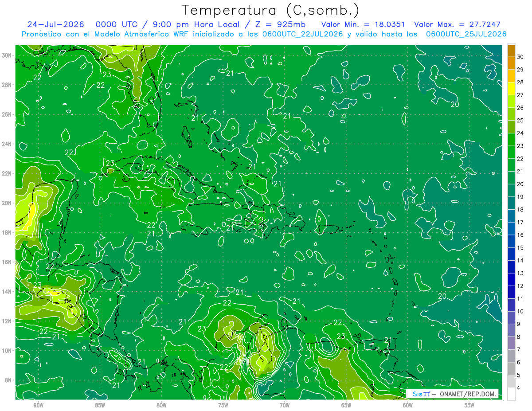532x411 pixels.
Task: Click the "26N" latitude label
Action: tap(7, 114)
